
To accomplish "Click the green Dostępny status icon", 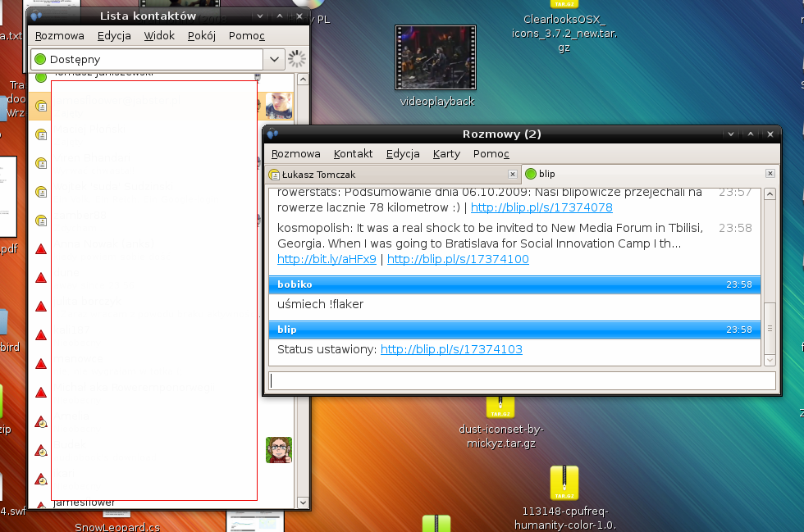I will coord(40,59).
